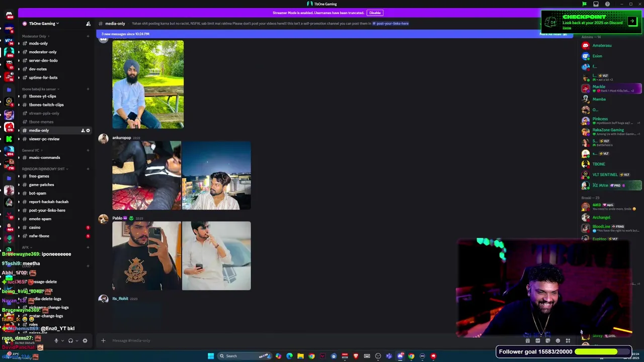
Task: Open the invite people icon beside TbOne Gaming
Action: (88, 24)
